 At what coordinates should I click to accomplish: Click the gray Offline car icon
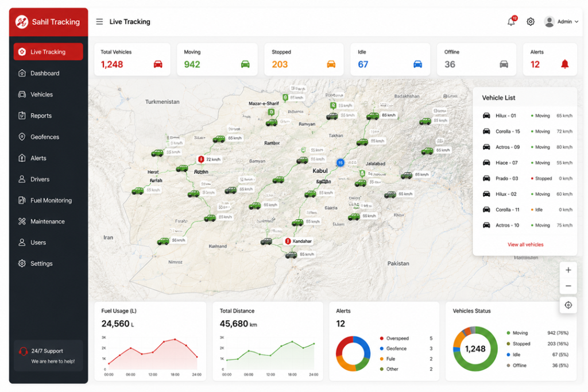(504, 64)
